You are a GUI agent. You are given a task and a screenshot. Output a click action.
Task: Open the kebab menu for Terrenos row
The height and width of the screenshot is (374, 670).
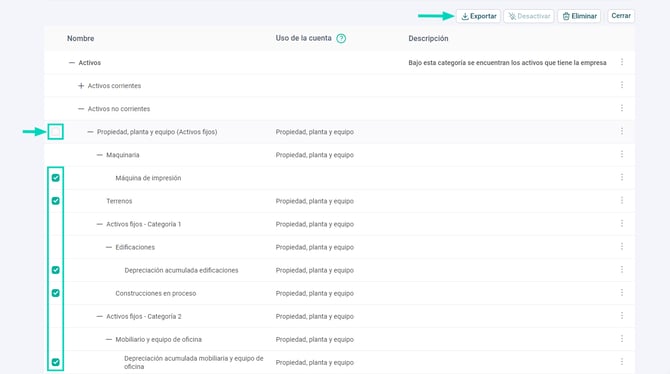[x=622, y=201]
